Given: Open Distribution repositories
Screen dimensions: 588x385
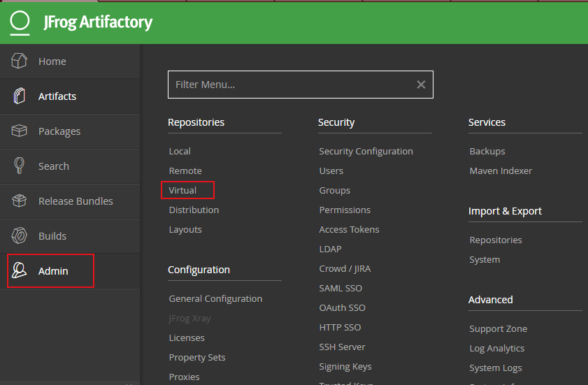Looking at the screenshot, I should coord(194,210).
